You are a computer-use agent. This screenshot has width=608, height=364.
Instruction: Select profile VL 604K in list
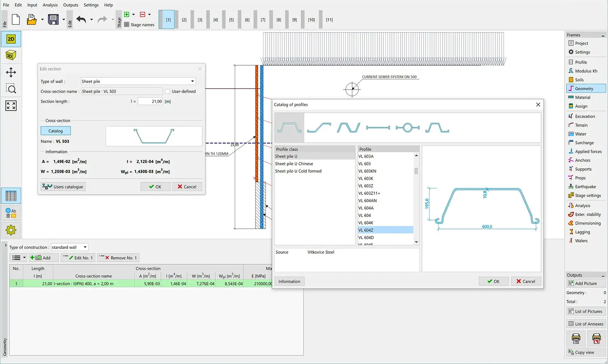coord(385,223)
